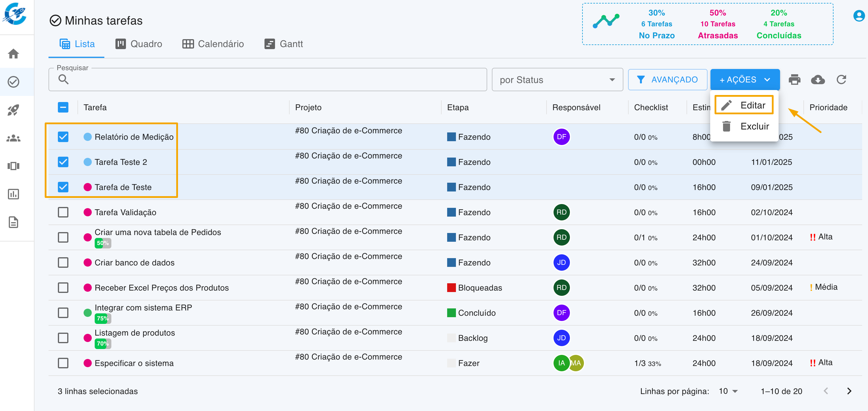This screenshot has width=868, height=411.
Task: Toggle the select-all header checkbox
Action: pyautogui.click(x=63, y=107)
